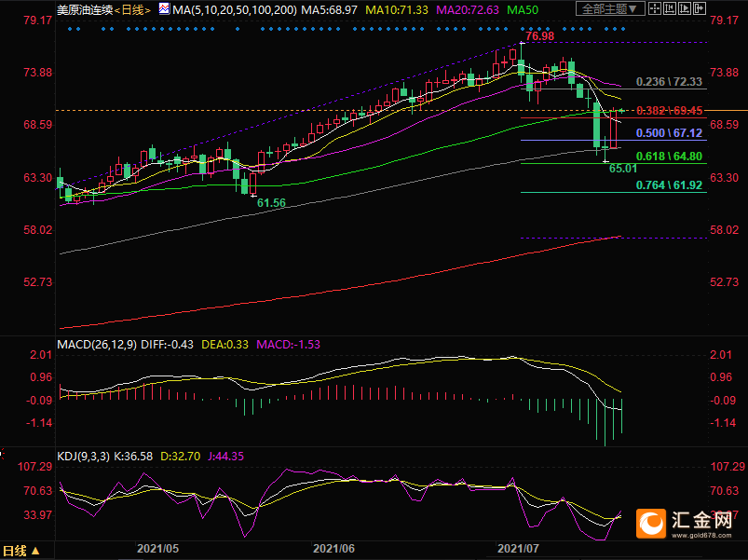Click the MA10:71.33 value
The height and width of the screenshot is (560, 748).
(397, 9)
